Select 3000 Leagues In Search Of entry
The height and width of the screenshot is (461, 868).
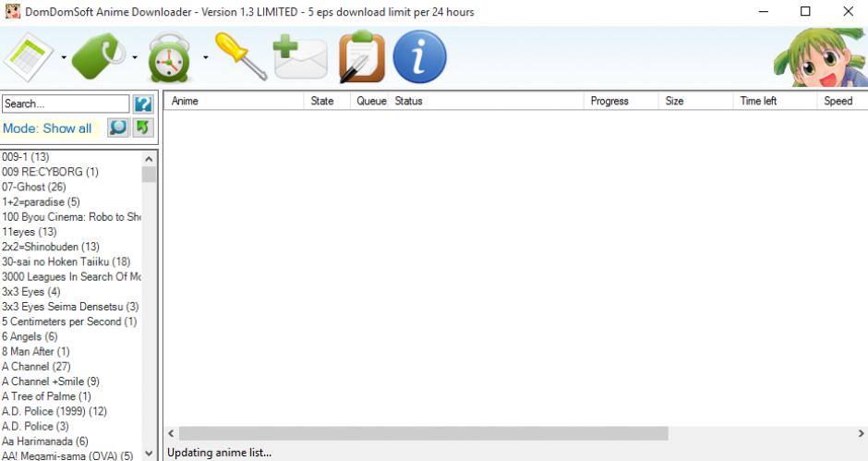(x=71, y=276)
